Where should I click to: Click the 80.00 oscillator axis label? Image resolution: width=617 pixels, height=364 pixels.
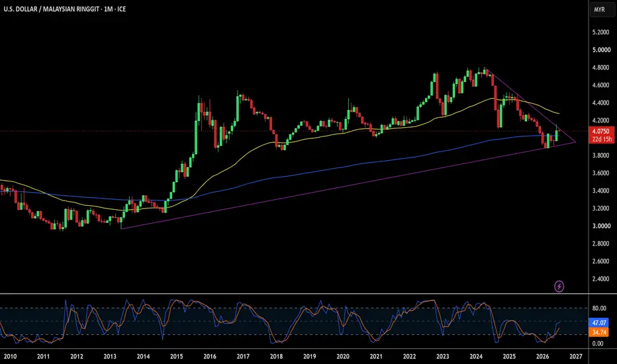599,308
